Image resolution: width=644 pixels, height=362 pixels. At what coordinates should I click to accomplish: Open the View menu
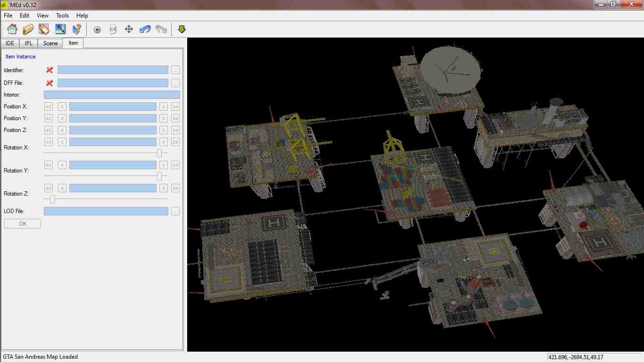[x=42, y=16]
